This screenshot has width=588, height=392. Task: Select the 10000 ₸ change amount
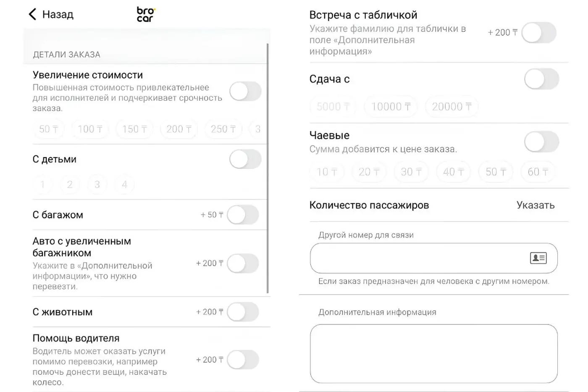click(391, 106)
